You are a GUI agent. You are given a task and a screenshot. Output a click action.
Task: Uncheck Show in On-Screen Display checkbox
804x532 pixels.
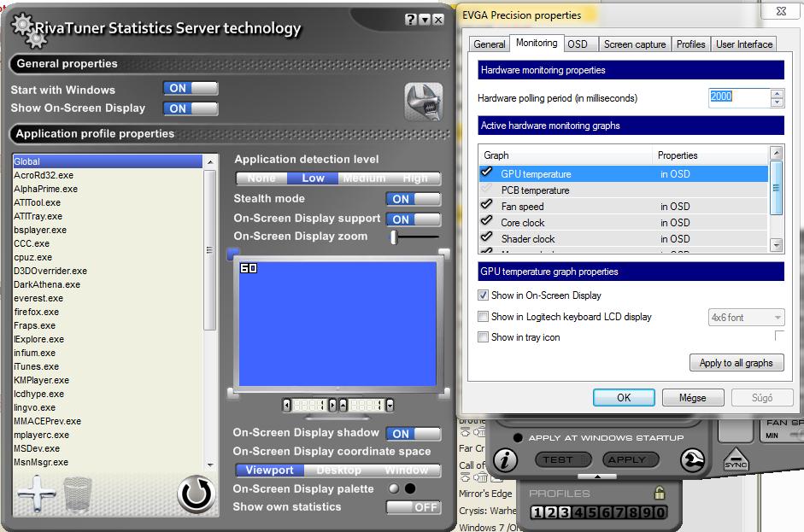[x=483, y=295]
